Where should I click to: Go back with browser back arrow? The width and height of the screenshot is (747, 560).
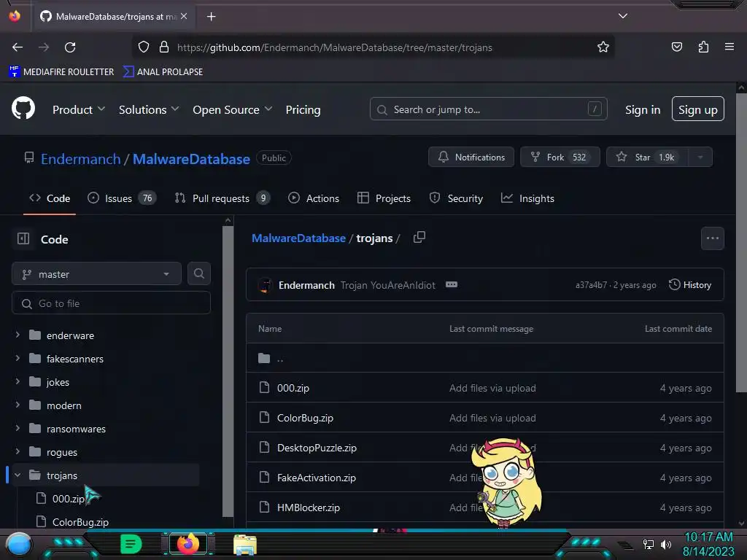coord(18,47)
